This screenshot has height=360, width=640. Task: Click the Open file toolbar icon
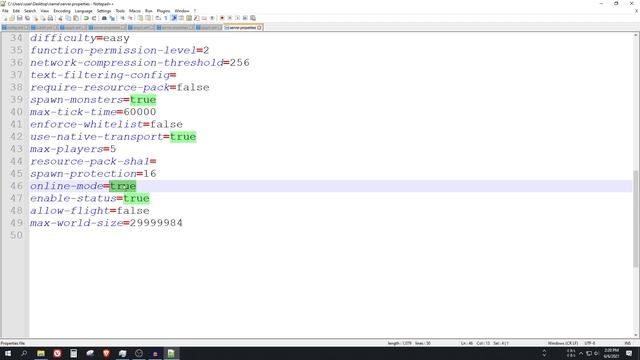click(x=12, y=18)
